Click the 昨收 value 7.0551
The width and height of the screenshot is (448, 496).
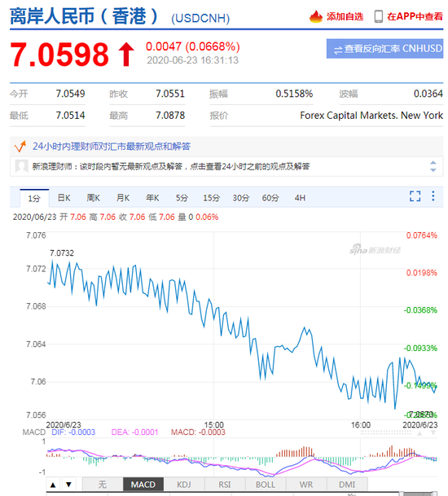(170, 94)
